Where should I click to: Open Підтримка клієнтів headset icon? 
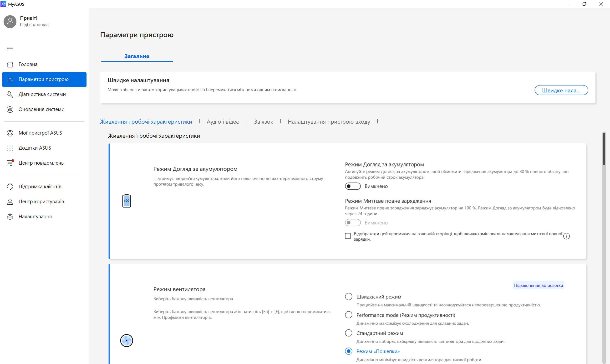(x=10, y=187)
